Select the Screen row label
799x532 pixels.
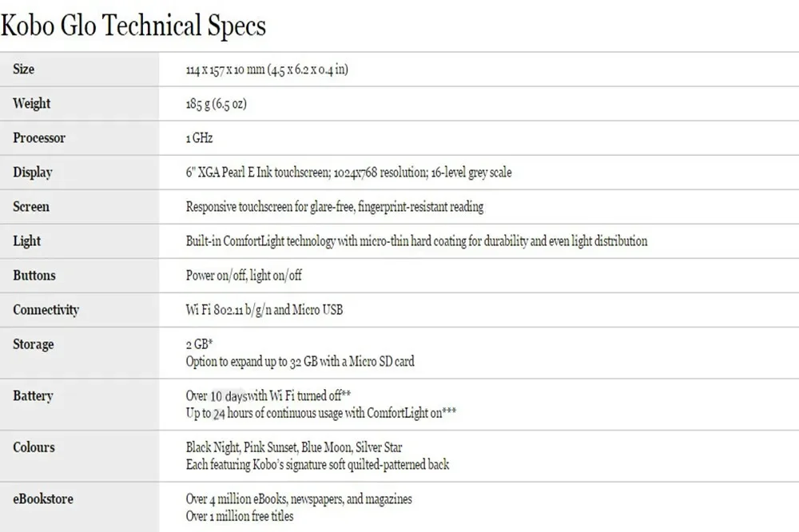click(x=31, y=206)
